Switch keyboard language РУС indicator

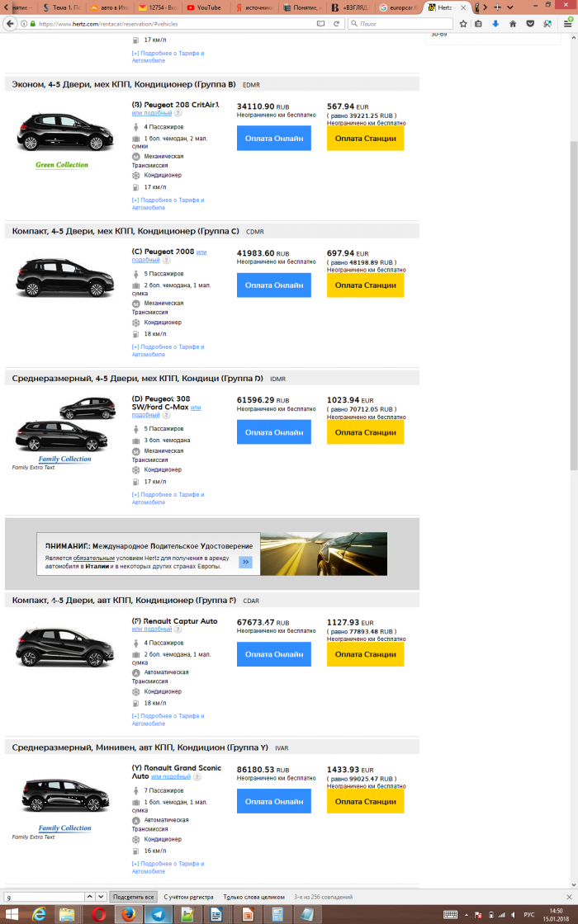tap(529, 915)
